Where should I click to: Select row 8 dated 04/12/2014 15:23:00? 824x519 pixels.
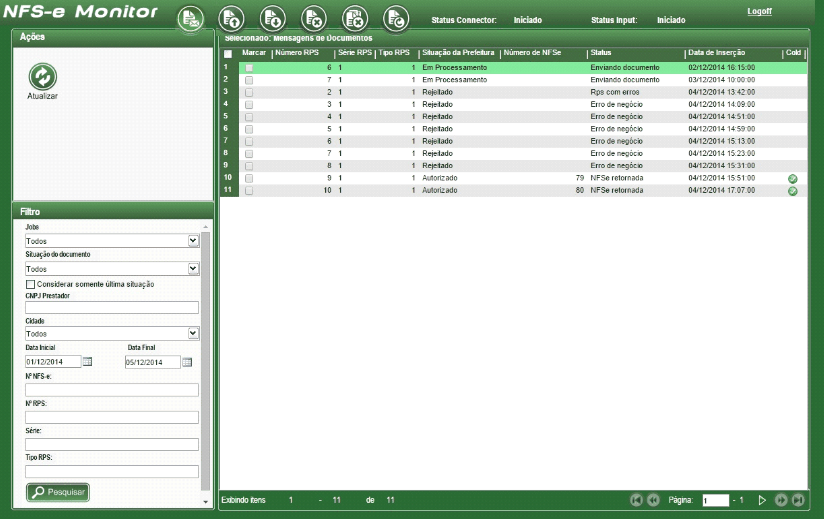tap(523, 153)
